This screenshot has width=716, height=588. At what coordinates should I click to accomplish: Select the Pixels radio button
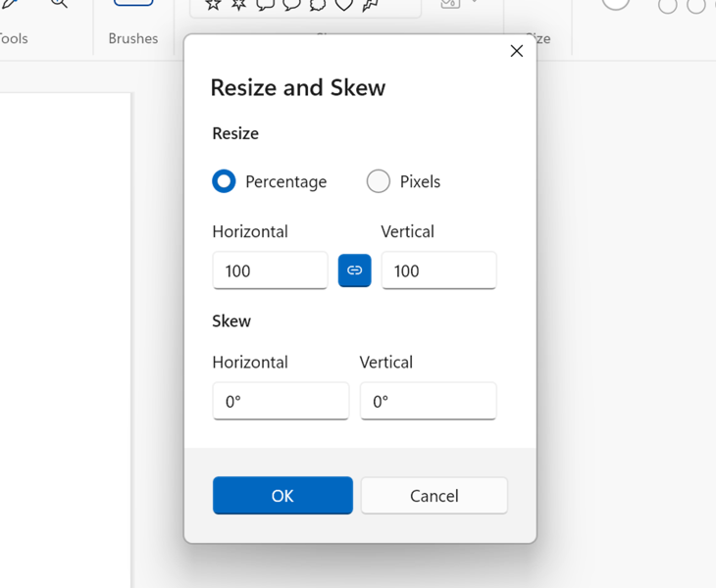379,181
